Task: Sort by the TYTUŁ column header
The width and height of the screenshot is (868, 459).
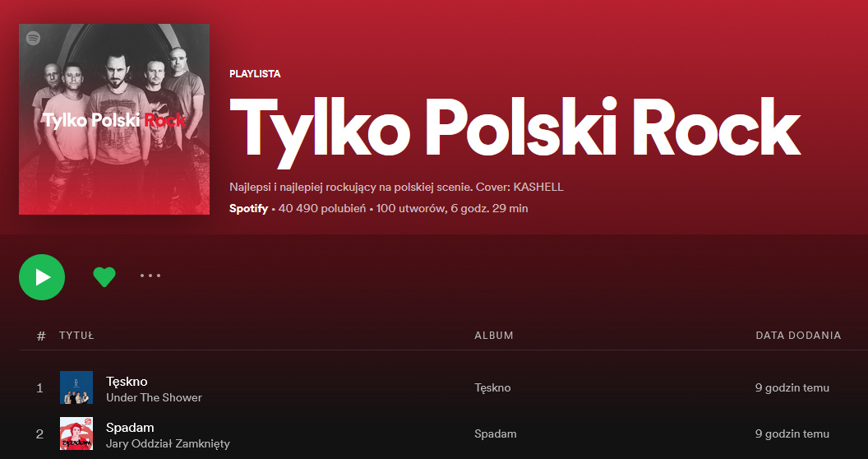Action: click(76, 336)
